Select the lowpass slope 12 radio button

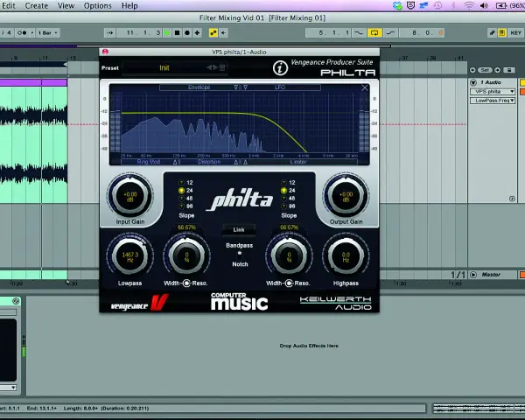pos(181,183)
